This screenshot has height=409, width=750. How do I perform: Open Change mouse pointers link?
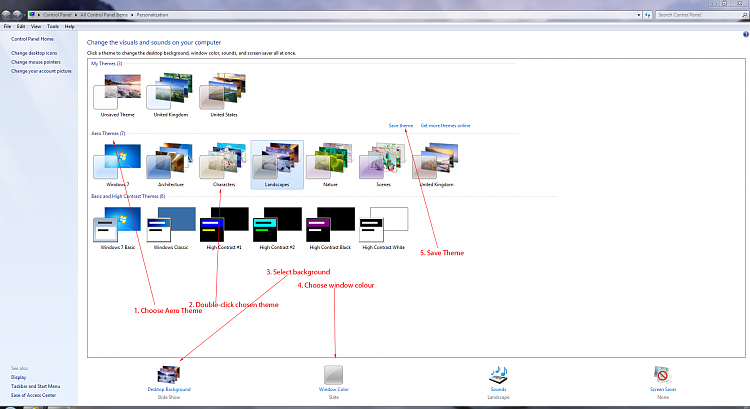36,62
